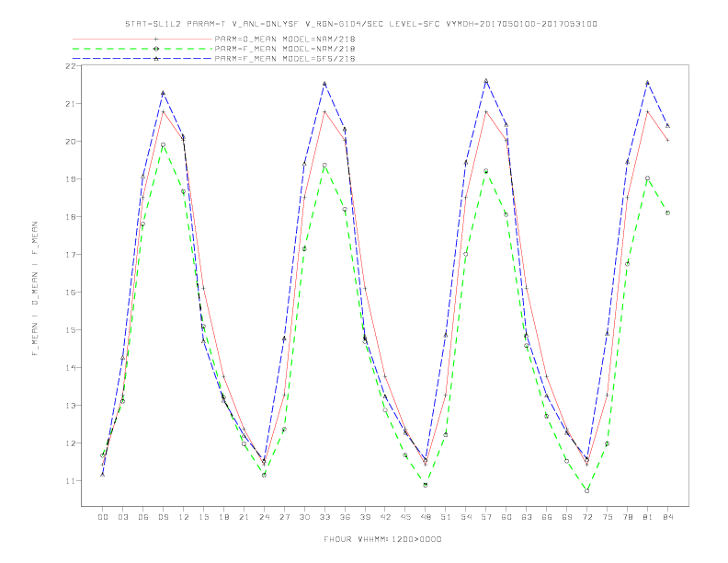The width and height of the screenshot is (728, 563).
Task: Click x-axis tick label 60
Action: 506,517
